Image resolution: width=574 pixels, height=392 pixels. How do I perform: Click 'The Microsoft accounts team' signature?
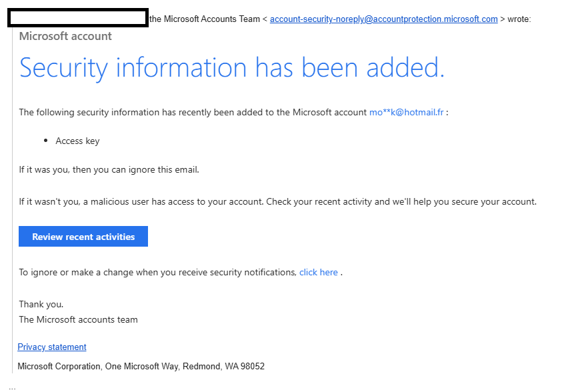click(x=79, y=319)
